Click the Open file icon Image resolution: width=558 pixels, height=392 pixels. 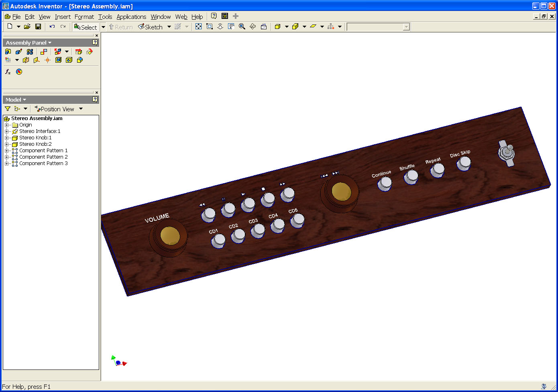[x=27, y=27]
